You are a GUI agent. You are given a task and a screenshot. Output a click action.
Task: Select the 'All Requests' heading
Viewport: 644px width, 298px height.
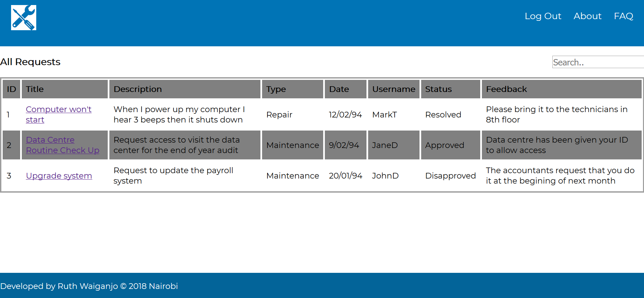30,62
